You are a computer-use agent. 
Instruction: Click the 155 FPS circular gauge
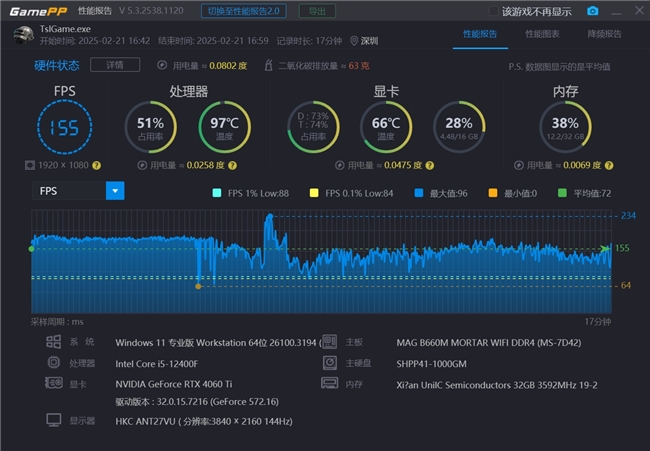coord(65,127)
